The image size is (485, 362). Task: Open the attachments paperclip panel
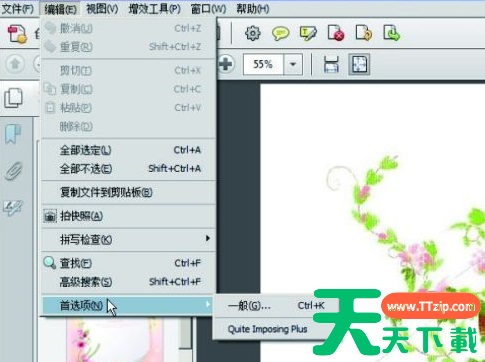14,171
